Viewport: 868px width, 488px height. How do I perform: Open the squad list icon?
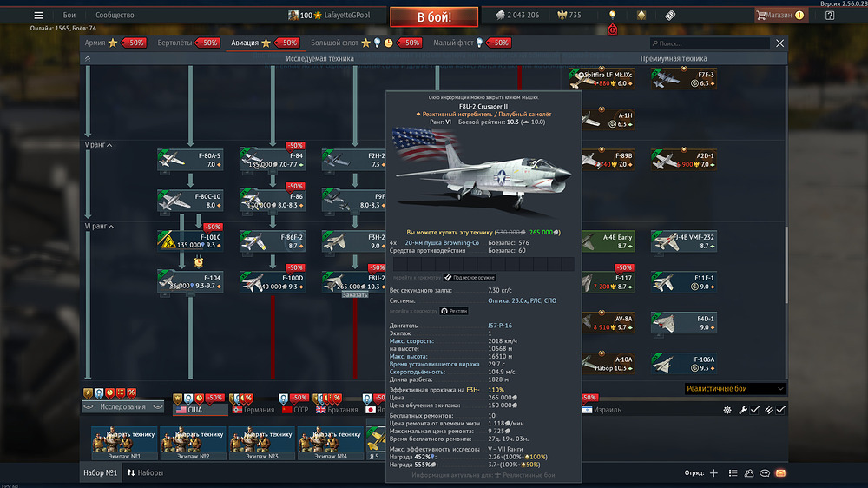[x=733, y=473]
